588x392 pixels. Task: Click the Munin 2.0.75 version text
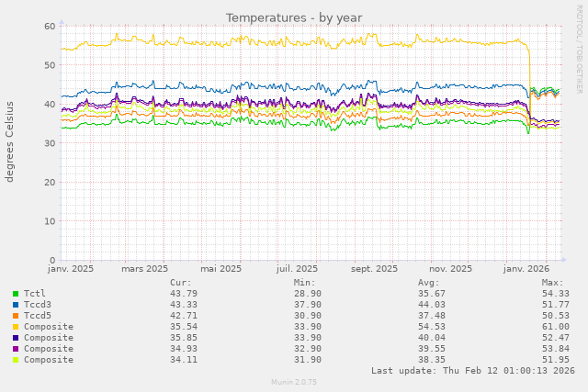click(294, 382)
